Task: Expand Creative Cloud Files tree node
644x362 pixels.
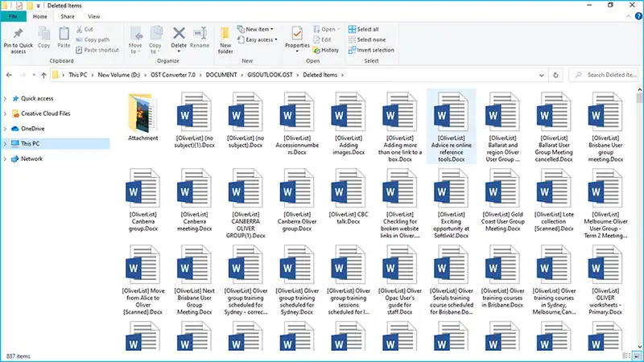Action: 5,113
